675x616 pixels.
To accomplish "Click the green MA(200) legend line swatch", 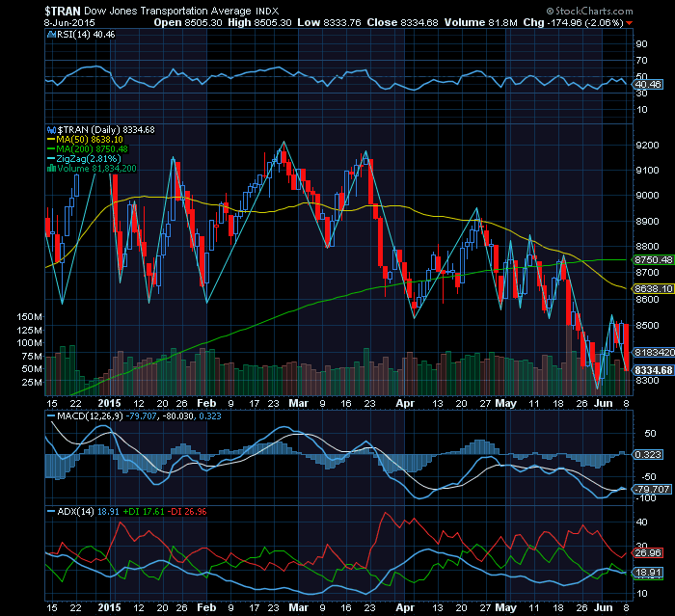I will click(51, 149).
